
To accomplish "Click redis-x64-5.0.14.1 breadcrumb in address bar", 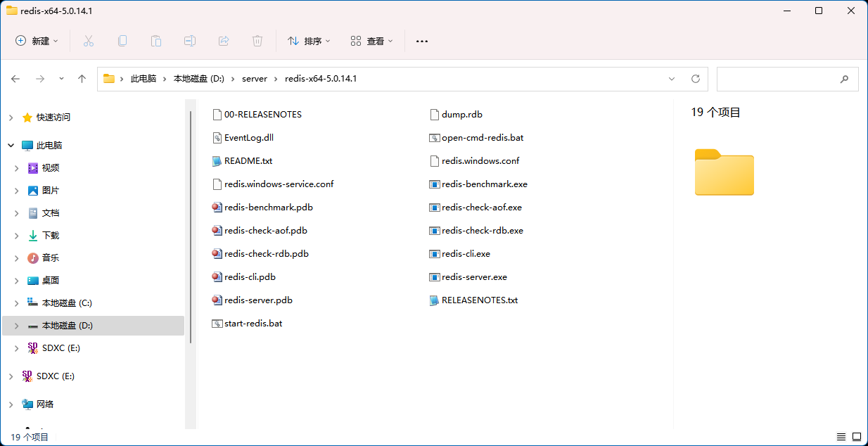I will (x=321, y=79).
